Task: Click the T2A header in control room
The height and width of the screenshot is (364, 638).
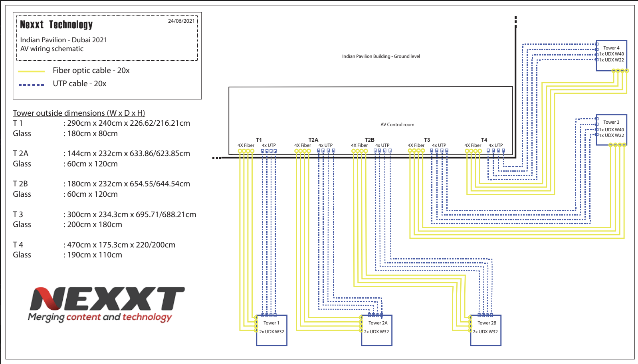Action: coord(313,140)
